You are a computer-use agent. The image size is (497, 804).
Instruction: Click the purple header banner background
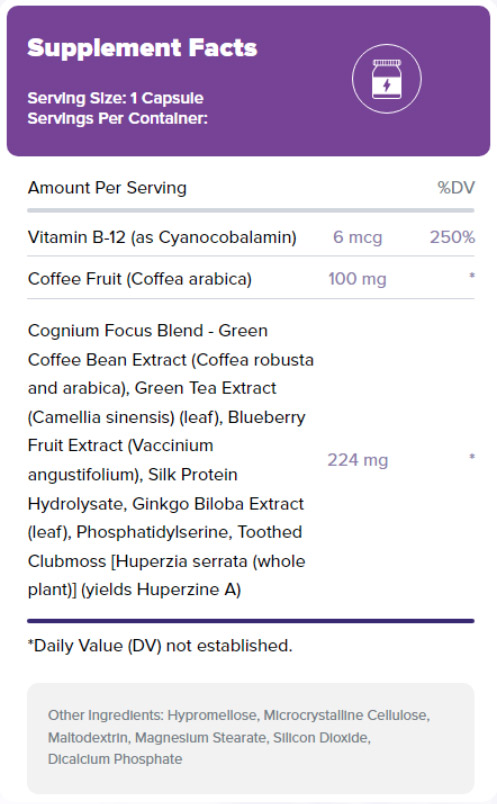tap(248, 81)
